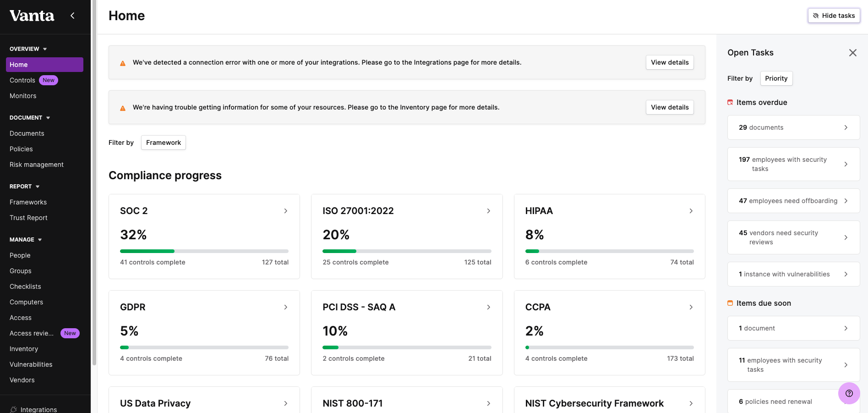
Task: Open 45 vendors need security reviews
Action: click(793, 237)
